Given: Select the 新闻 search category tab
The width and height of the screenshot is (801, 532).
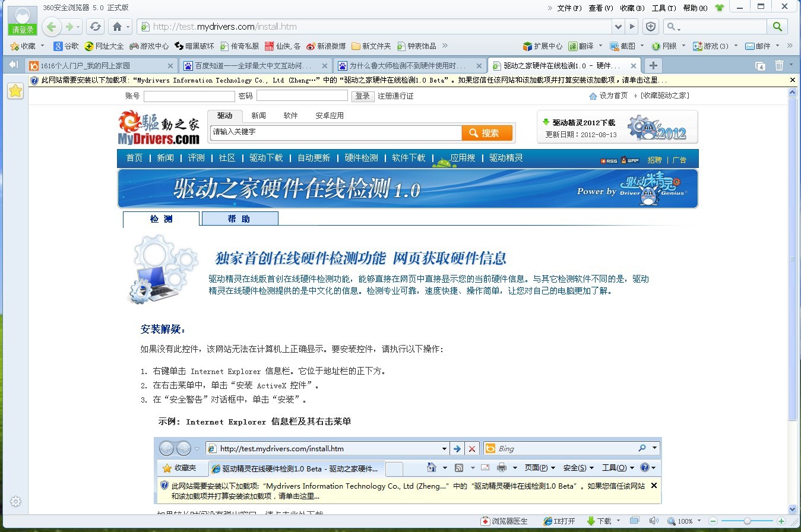Looking at the screenshot, I should point(258,116).
